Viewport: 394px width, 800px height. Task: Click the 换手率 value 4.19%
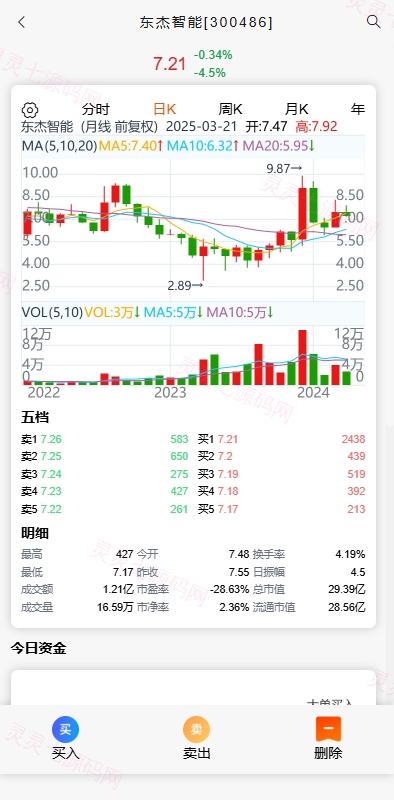tap(350, 555)
